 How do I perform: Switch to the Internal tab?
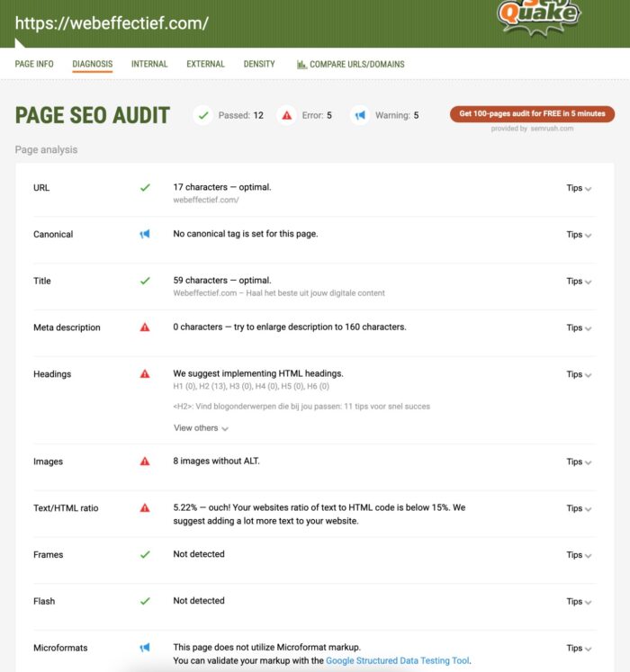coord(149,64)
